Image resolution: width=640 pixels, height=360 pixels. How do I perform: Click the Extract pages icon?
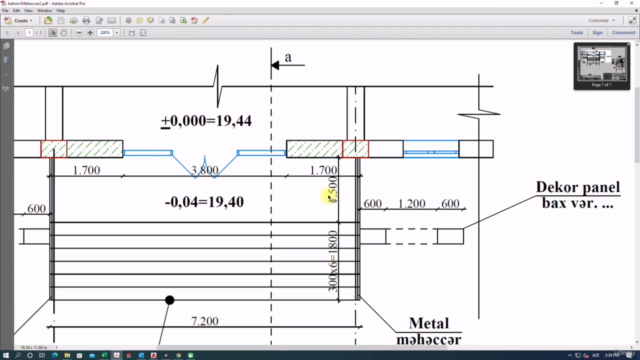[173, 20]
